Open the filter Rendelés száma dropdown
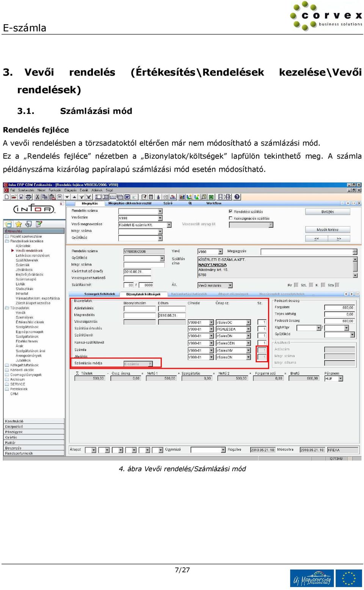The width and height of the screenshot is (364, 590). pyautogui.click(x=160, y=211)
